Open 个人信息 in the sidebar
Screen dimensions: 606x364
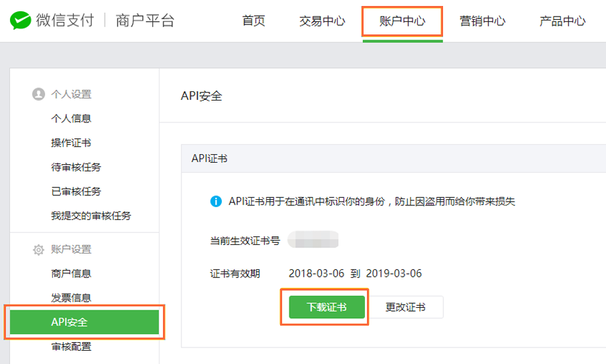pos(71,119)
